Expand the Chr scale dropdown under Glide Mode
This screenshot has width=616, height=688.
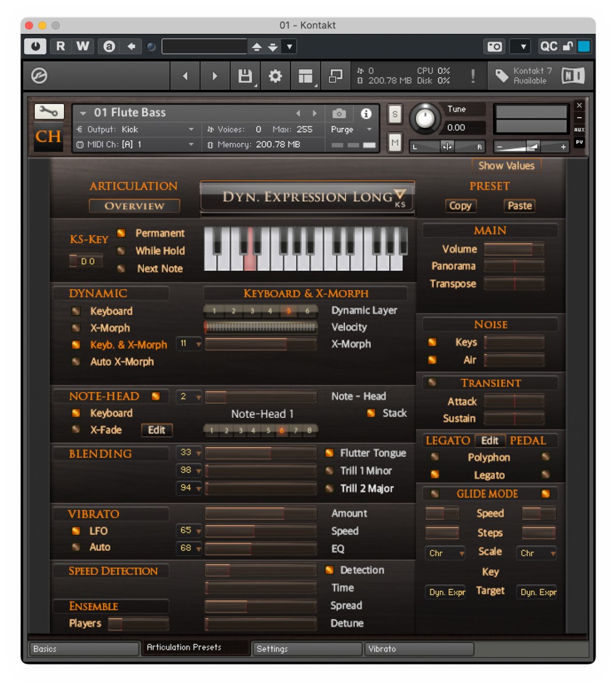coord(445,553)
